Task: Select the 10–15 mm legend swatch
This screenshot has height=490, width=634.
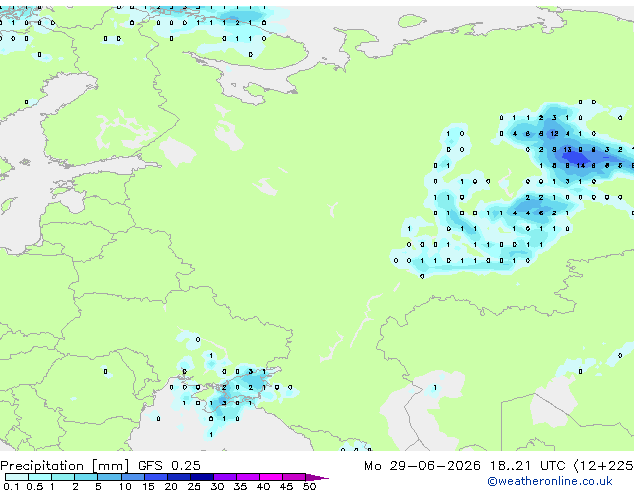Action: coord(132,477)
